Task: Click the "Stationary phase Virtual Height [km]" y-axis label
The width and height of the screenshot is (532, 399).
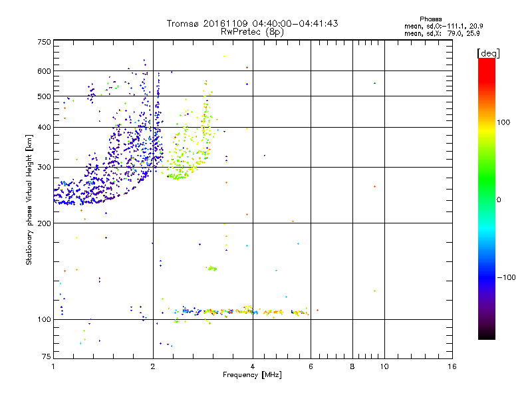Action: coord(29,200)
